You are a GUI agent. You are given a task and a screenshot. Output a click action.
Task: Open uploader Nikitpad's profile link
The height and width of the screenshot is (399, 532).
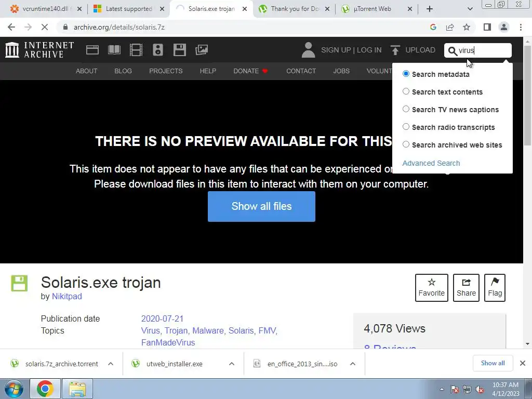tap(67, 296)
